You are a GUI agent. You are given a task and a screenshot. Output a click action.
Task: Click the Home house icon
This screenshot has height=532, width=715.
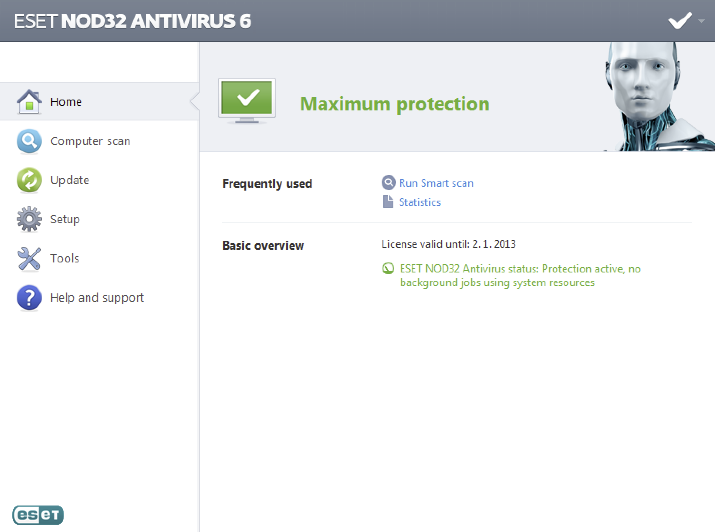30,102
